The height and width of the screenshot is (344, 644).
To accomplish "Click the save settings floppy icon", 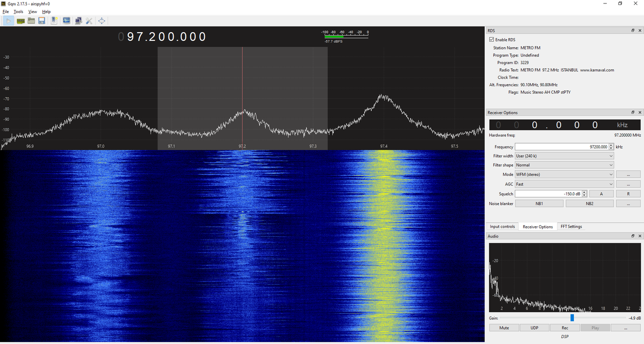I will (42, 21).
